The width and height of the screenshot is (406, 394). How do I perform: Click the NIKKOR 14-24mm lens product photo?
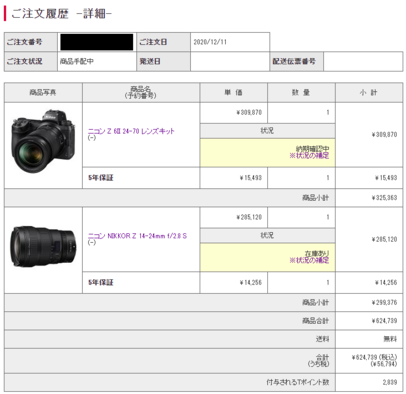tap(43, 246)
